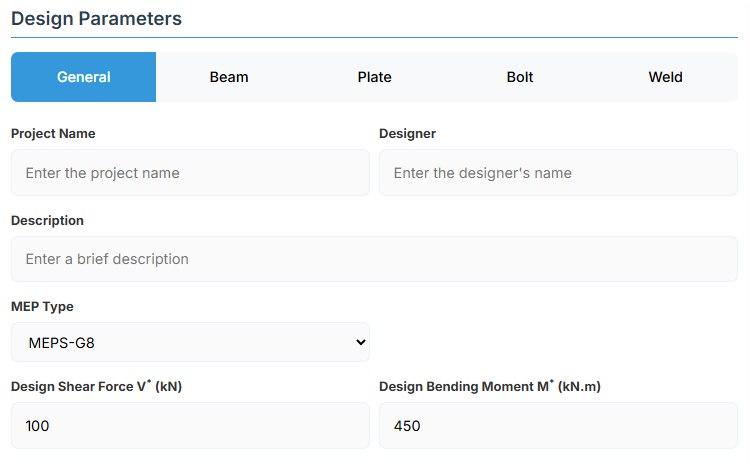The image size is (750, 464).
Task: Click the Designer label text
Action: 407,134
